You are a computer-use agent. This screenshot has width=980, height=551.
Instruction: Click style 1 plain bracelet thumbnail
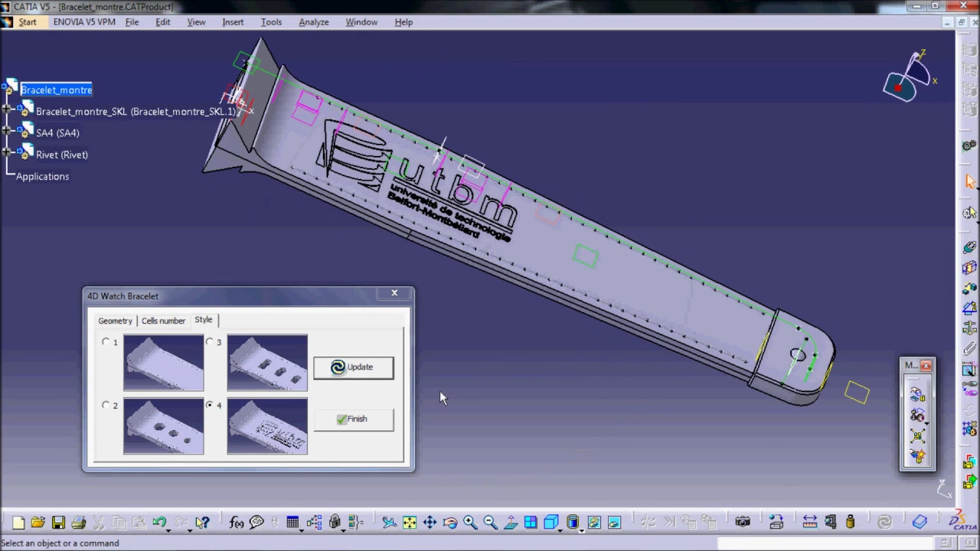[164, 363]
